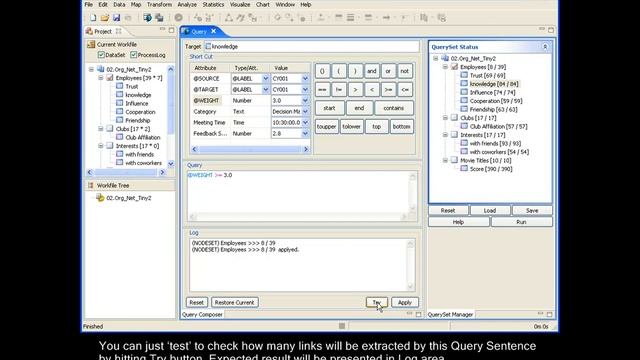
Task: Click the Try button
Action: [x=377, y=302]
